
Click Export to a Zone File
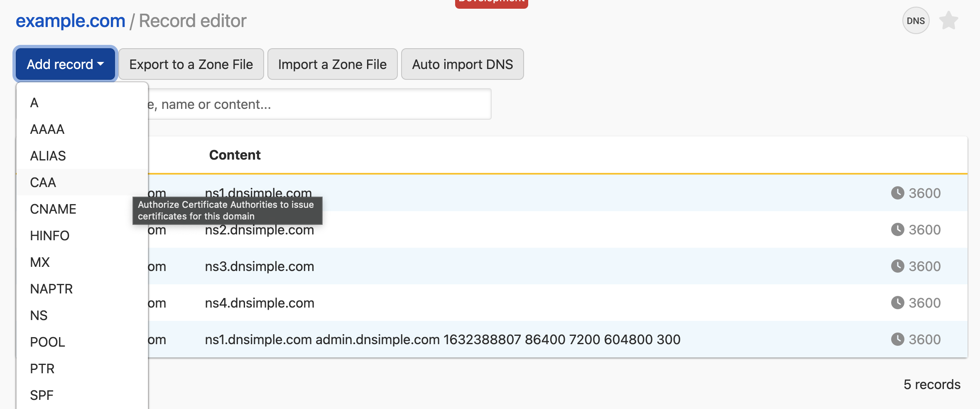191,64
